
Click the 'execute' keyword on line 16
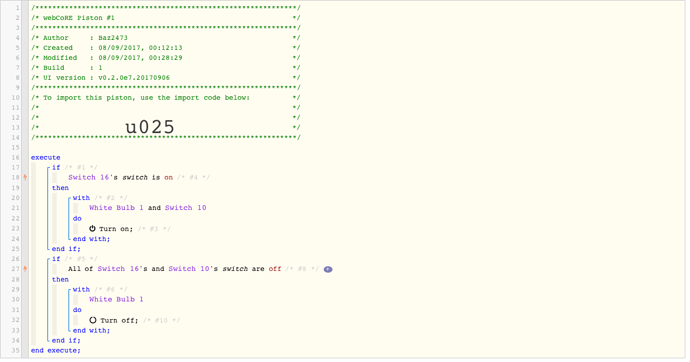(45, 157)
